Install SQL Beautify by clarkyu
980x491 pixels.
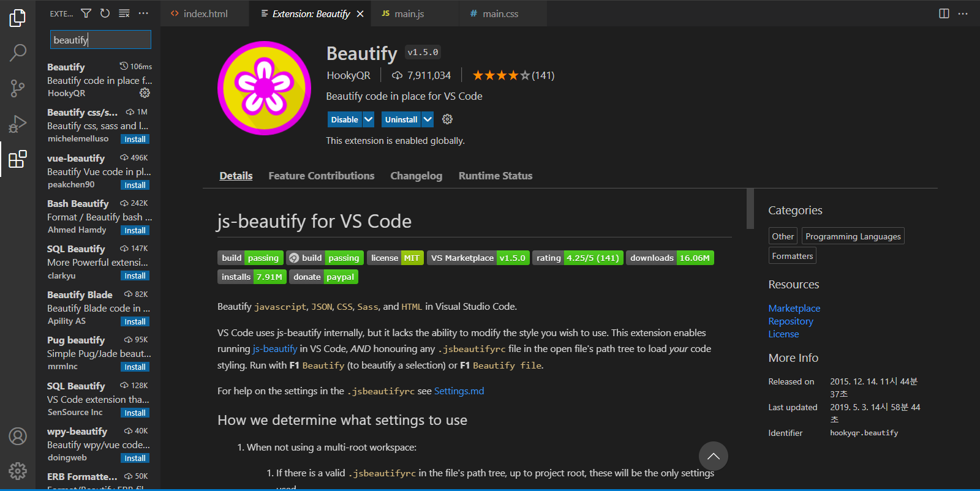coord(135,276)
